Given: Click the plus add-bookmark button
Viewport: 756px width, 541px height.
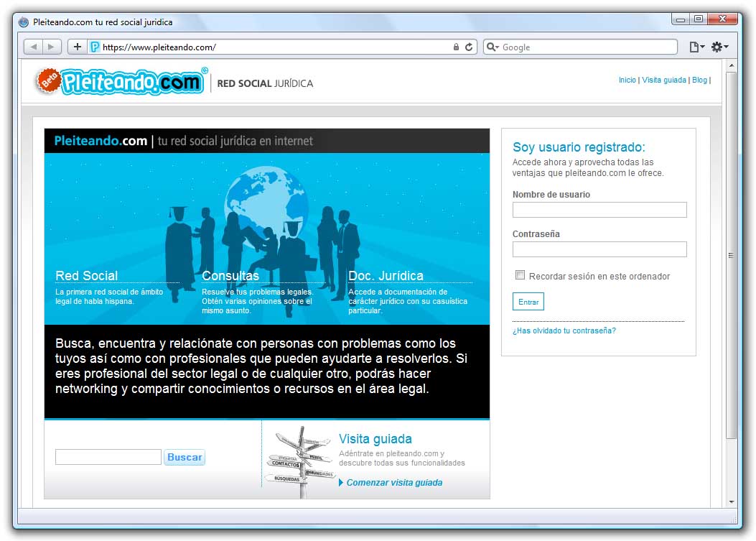Looking at the screenshot, I should click(x=77, y=47).
